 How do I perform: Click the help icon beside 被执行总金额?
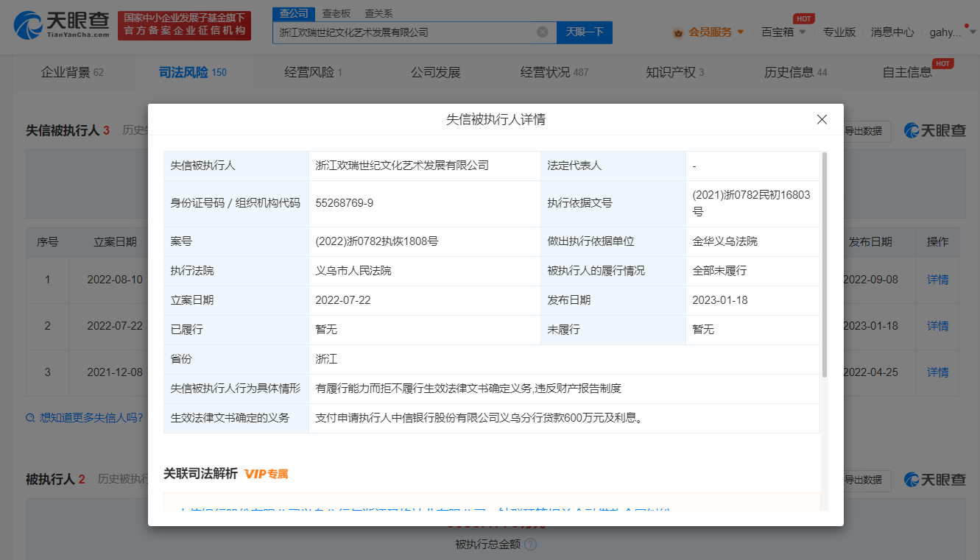coord(530,545)
